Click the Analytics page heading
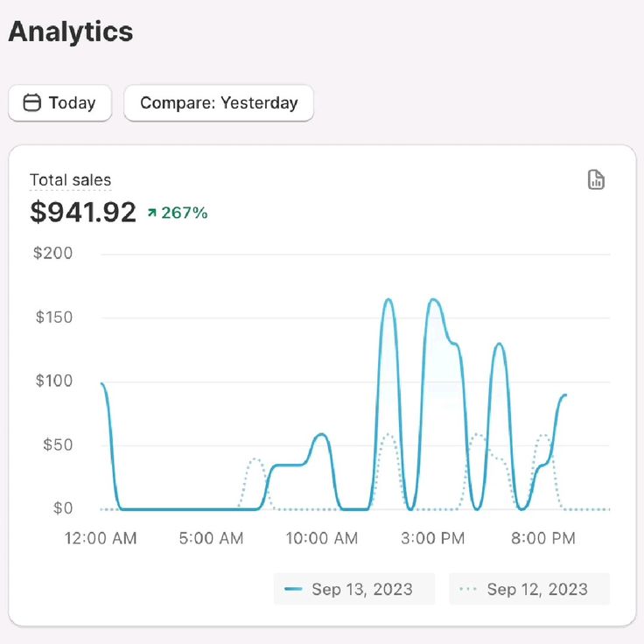Viewport: 644px width, 644px height. pyautogui.click(x=71, y=31)
